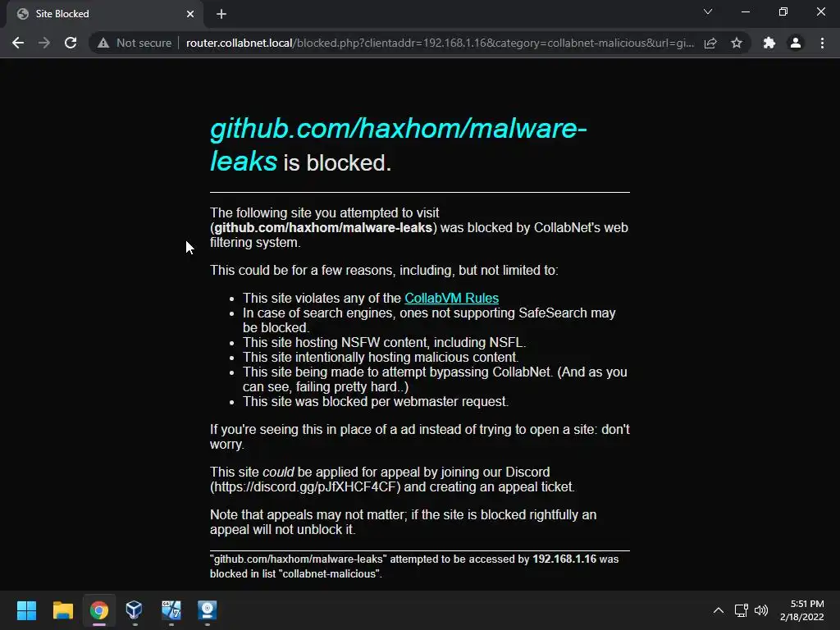This screenshot has height=630, width=840.
Task: Open the Extensions puzzle menu
Action: click(769, 43)
